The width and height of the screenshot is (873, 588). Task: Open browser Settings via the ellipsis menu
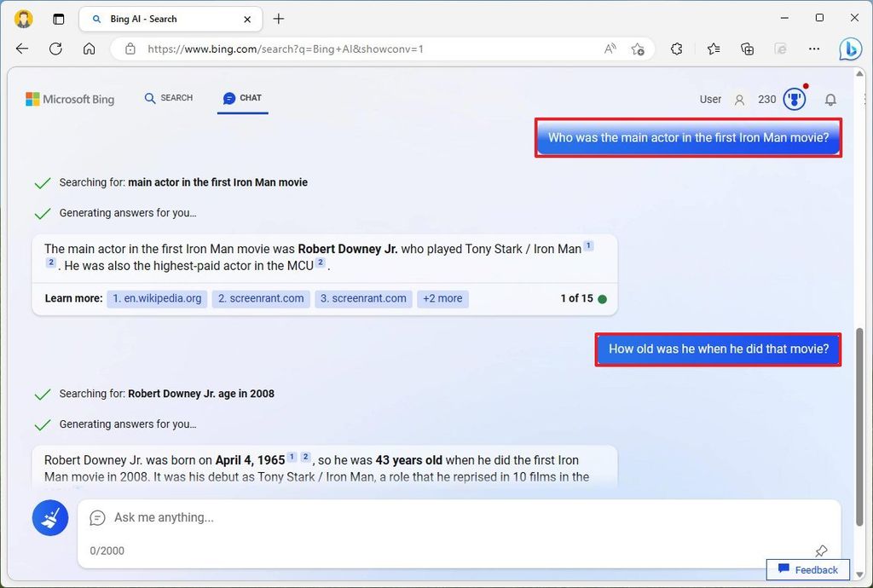click(x=814, y=49)
